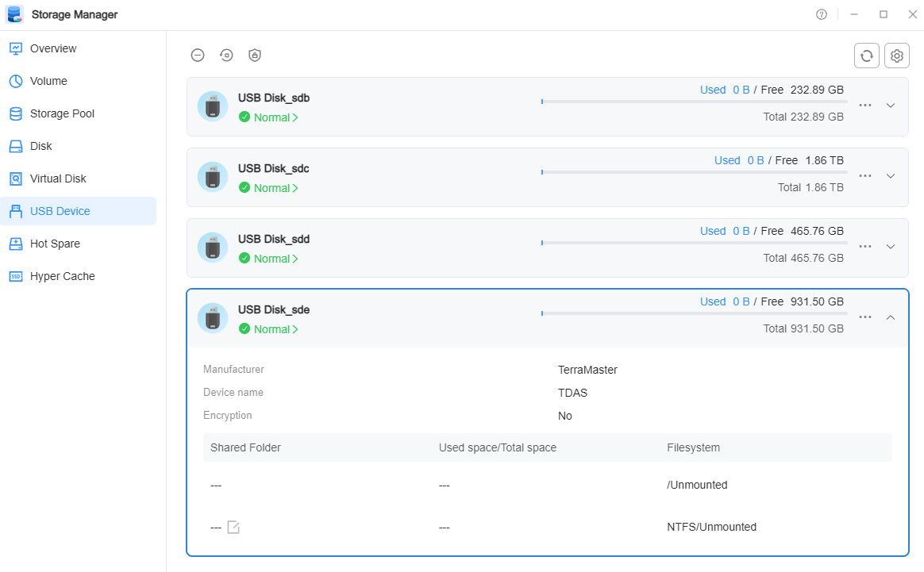Click the USB Disk_sdd usage bar

[694, 243]
